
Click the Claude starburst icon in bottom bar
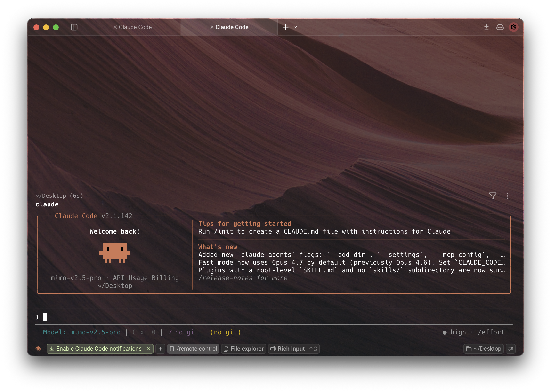[x=38, y=349]
